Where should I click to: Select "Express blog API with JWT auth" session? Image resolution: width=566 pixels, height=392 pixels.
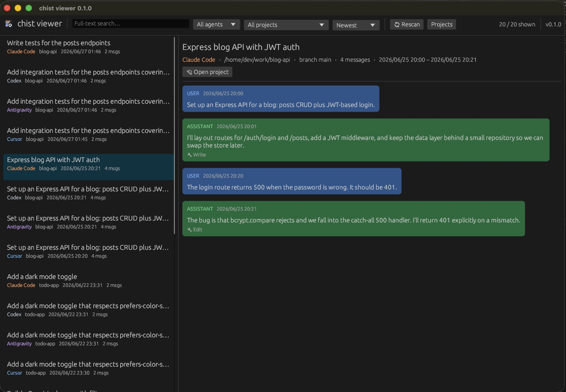[89, 167]
